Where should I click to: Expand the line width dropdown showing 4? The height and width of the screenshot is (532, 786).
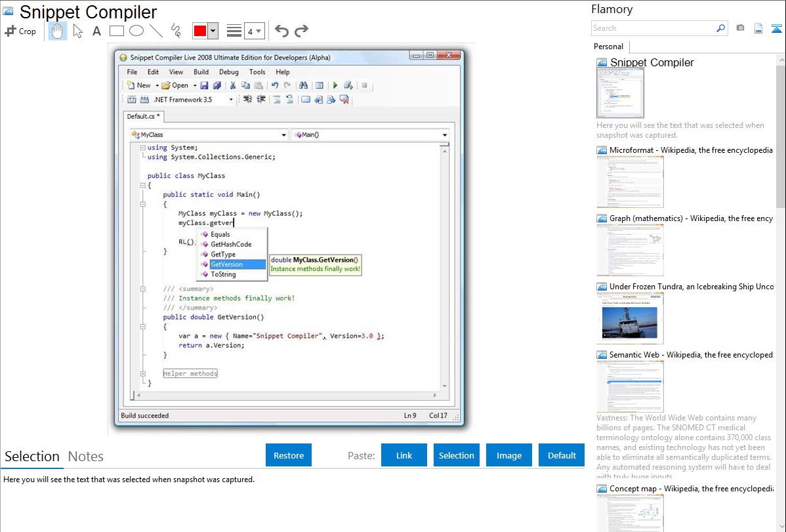pos(254,31)
